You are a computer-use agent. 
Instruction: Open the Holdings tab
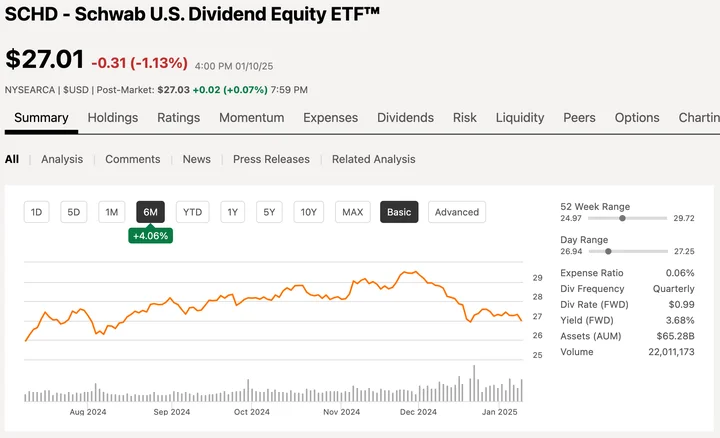tap(113, 117)
